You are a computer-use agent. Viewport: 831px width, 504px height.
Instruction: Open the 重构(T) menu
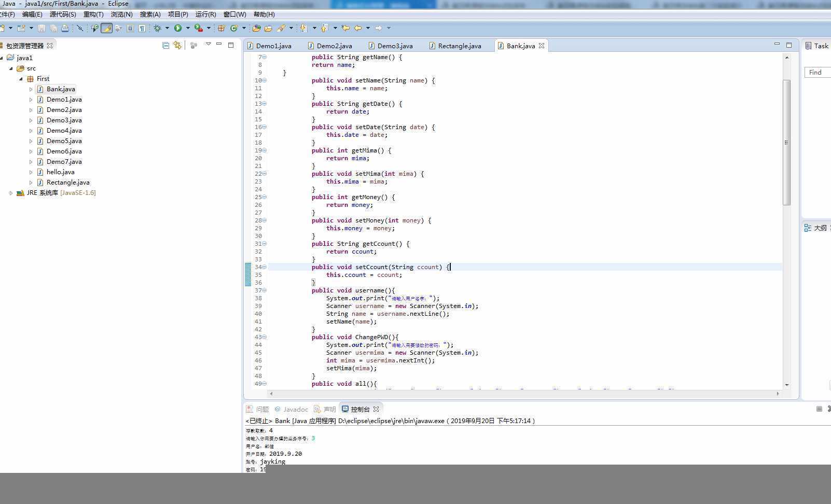tap(93, 15)
